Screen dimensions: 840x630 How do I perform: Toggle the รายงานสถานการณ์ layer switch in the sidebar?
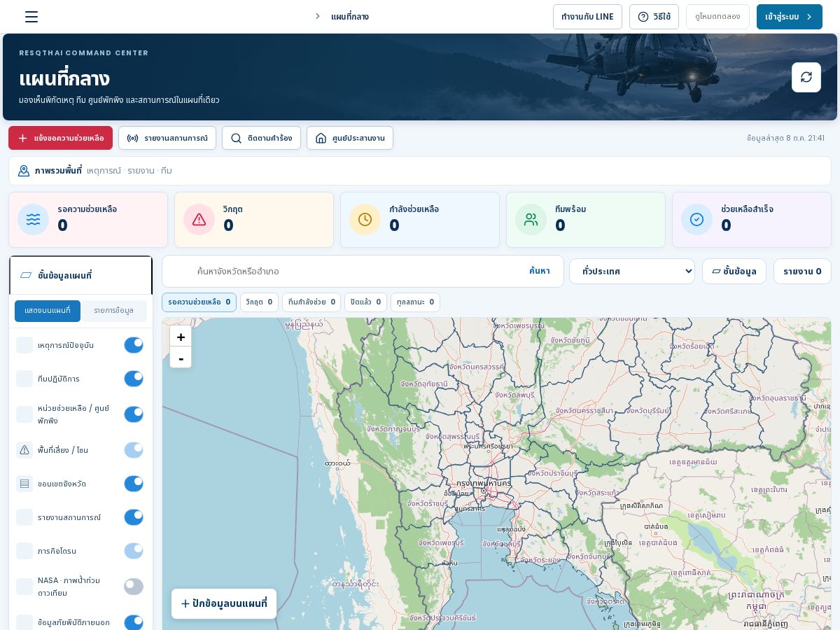tap(134, 517)
